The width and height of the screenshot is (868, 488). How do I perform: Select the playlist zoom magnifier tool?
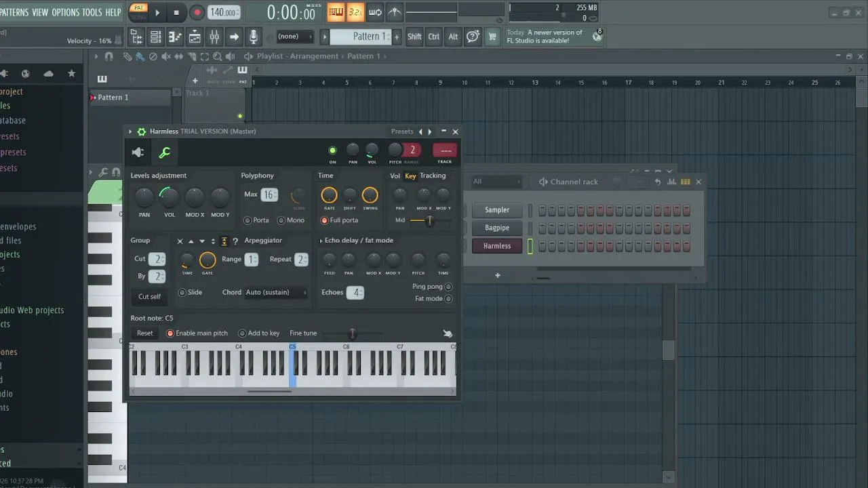[x=218, y=56]
